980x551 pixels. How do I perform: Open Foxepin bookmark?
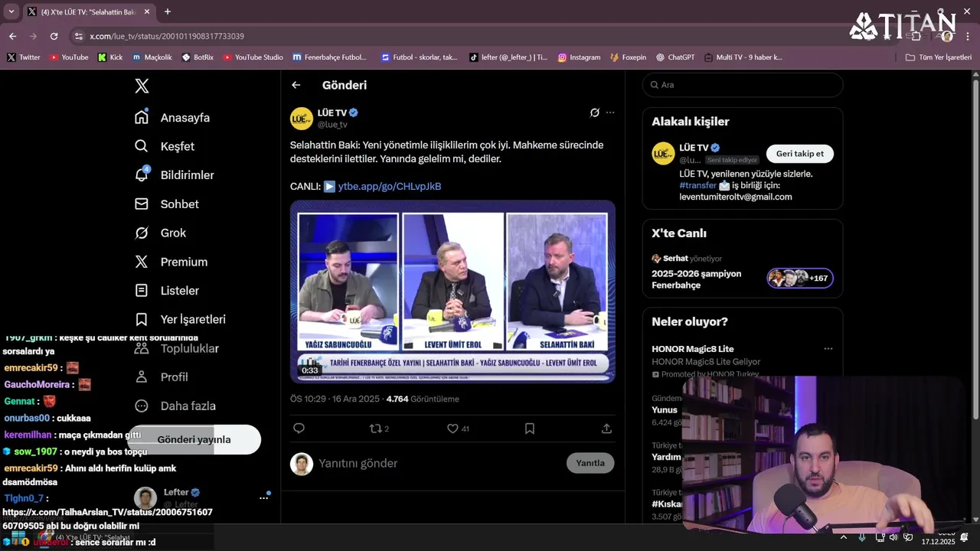click(x=628, y=57)
